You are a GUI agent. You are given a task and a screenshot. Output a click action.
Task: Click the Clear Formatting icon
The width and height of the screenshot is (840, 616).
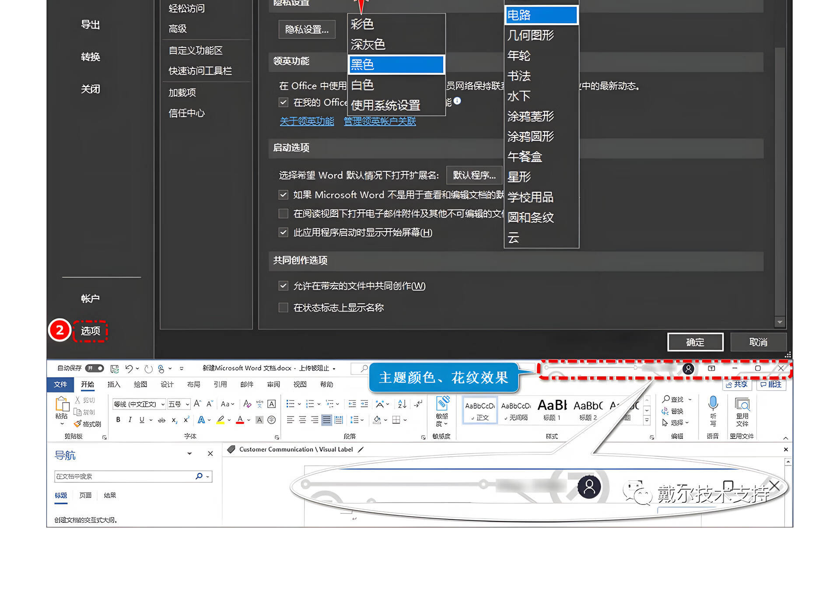(247, 404)
